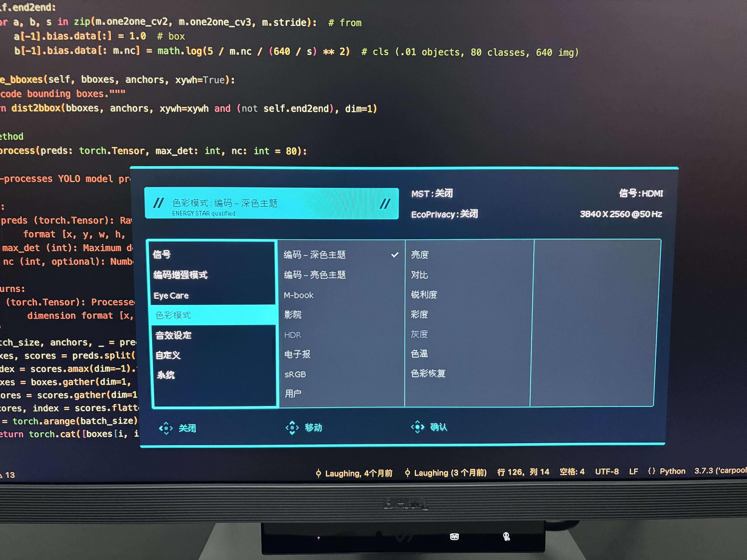Click the 确认 hint label
Viewport: 747px width, 560px height.
(439, 427)
